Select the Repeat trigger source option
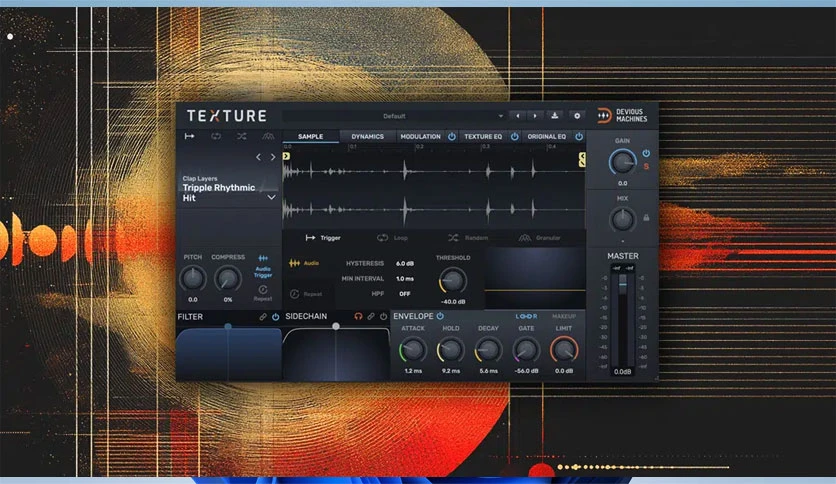This screenshot has width=836, height=484. pos(306,294)
